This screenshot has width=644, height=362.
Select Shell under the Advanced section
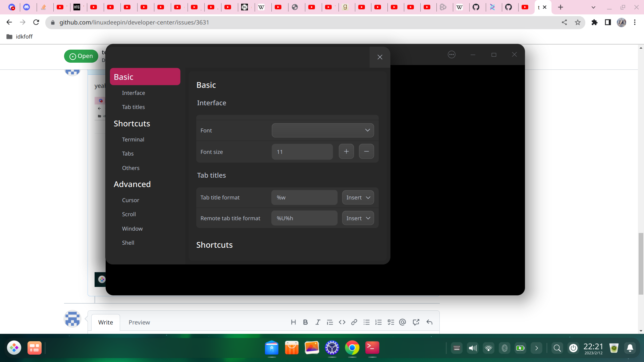[x=128, y=242]
